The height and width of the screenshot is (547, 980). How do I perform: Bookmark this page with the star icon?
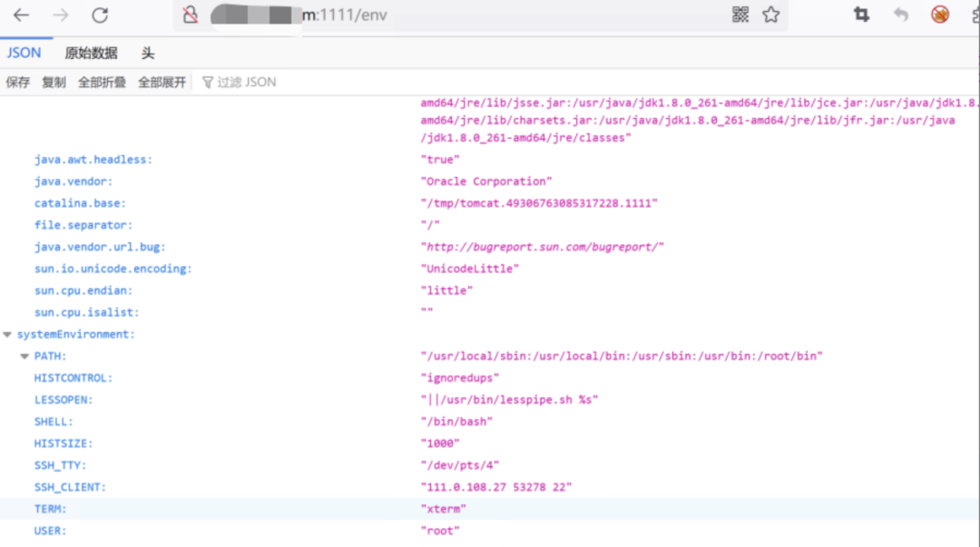click(771, 15)
